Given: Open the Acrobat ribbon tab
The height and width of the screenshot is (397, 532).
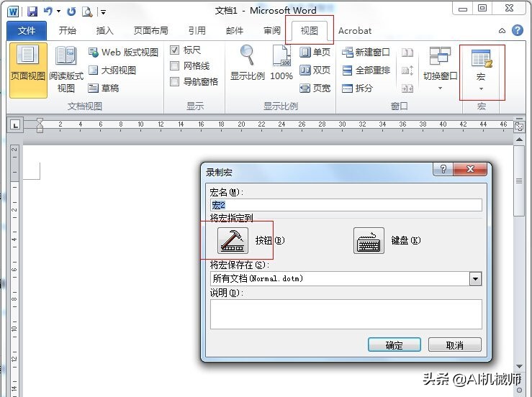Looking at the screenshot, I should point(355,31).
